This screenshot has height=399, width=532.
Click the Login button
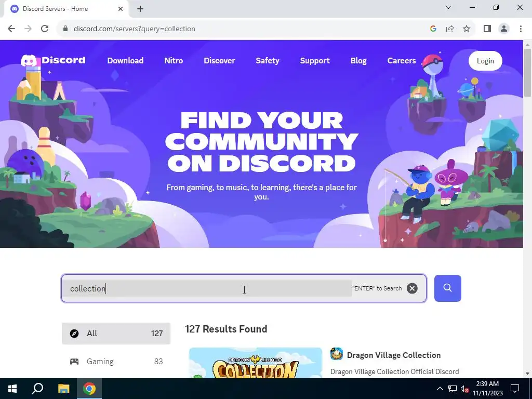click(485, 61)
